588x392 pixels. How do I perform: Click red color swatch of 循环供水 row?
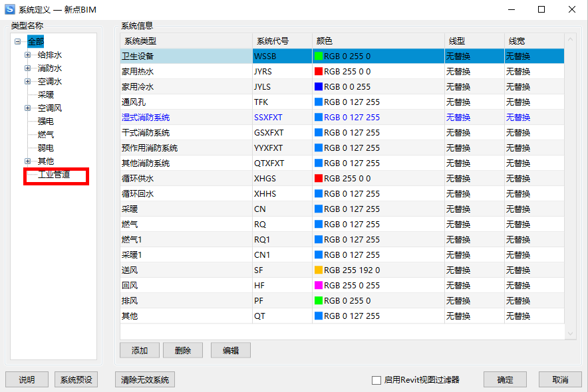point(319,178)
